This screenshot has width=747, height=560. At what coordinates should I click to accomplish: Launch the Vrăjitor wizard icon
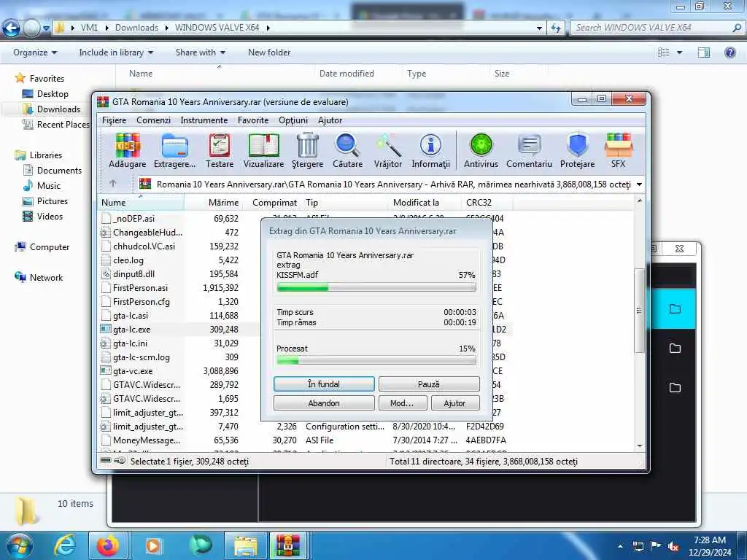pyautogui.click(x=388, y=150)
